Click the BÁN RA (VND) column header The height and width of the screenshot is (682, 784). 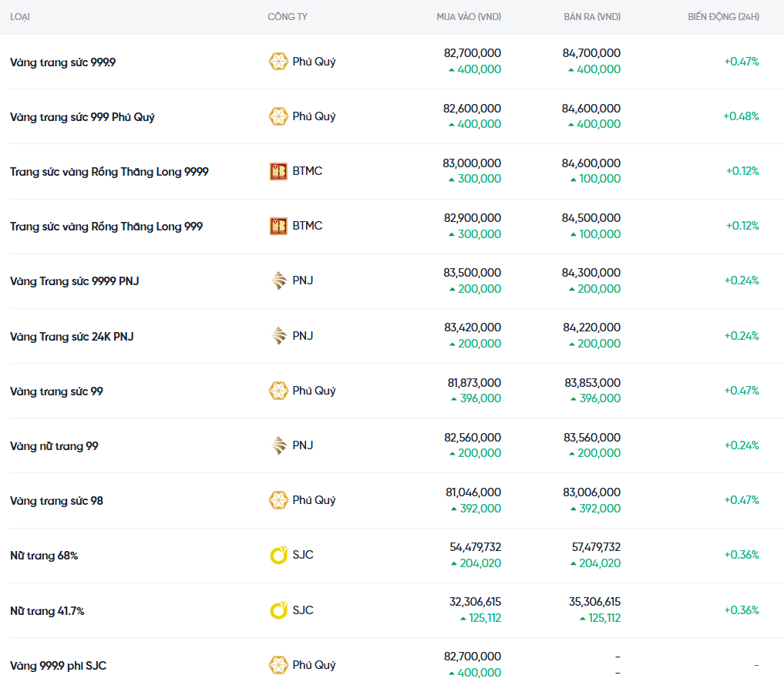[x=592, y=17]
